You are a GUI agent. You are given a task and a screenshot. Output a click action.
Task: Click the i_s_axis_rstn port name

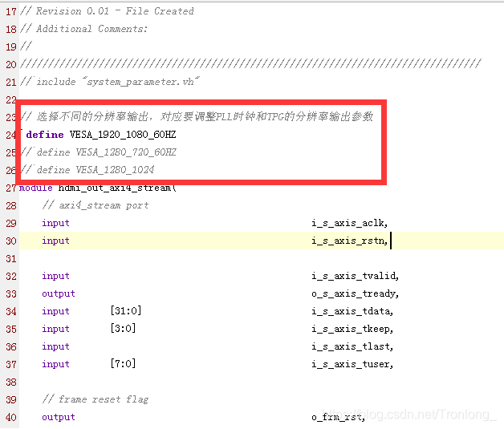pyautogui.click(x=349, y=241)
